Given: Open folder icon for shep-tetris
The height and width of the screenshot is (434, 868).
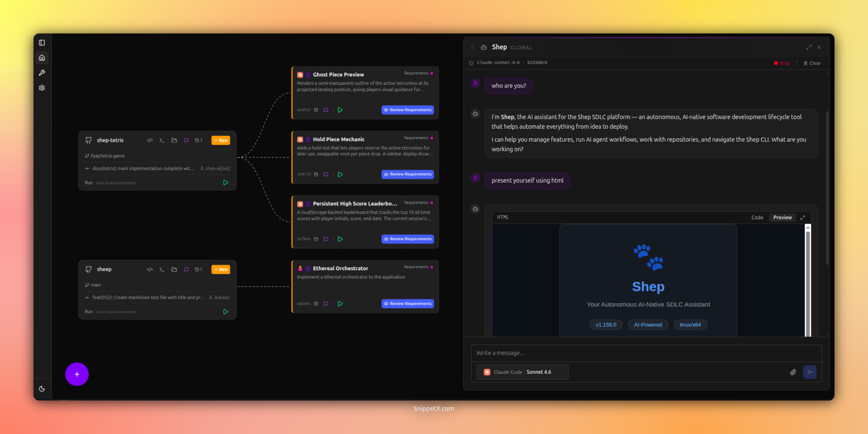Looking at the screenshot, I should [x=174, y=140].
